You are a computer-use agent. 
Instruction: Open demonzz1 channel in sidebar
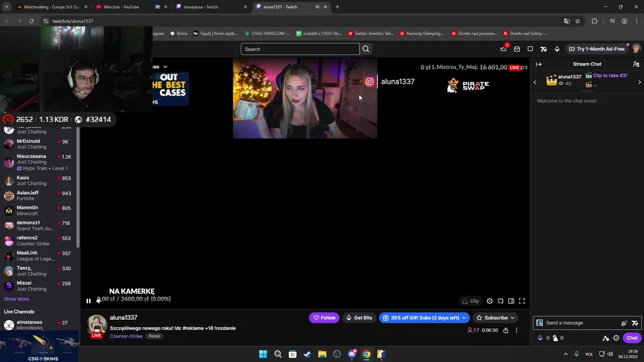click(x=39, y=226)
